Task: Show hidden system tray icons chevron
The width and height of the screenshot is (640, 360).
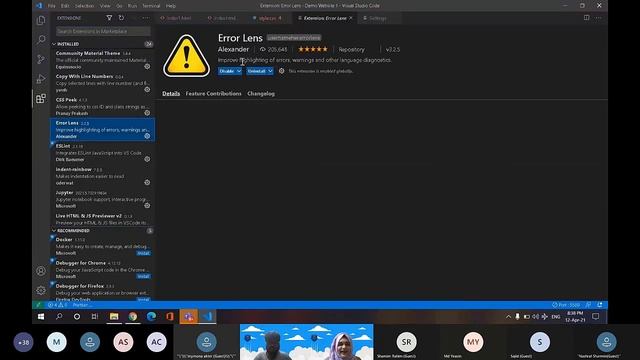Action: (508, 316)
